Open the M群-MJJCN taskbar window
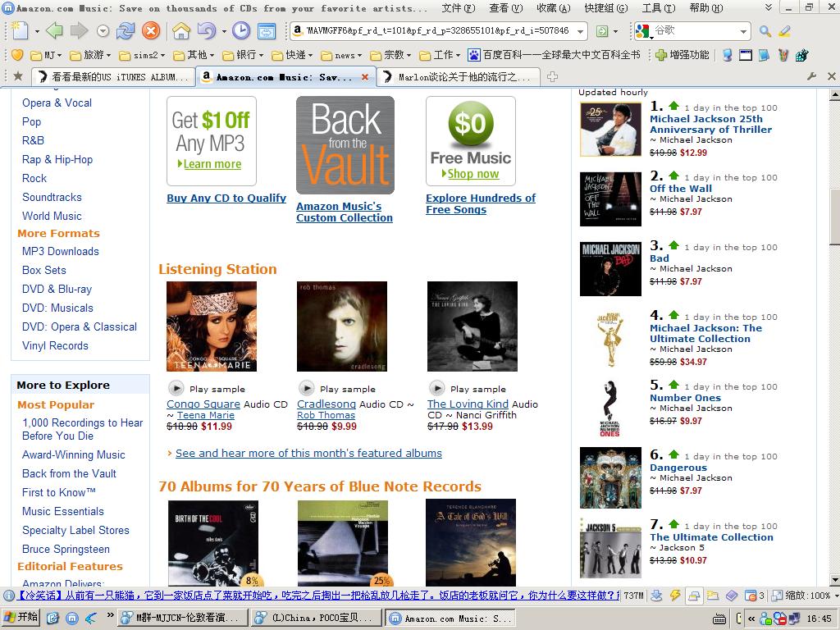 (x=183, y=619)
